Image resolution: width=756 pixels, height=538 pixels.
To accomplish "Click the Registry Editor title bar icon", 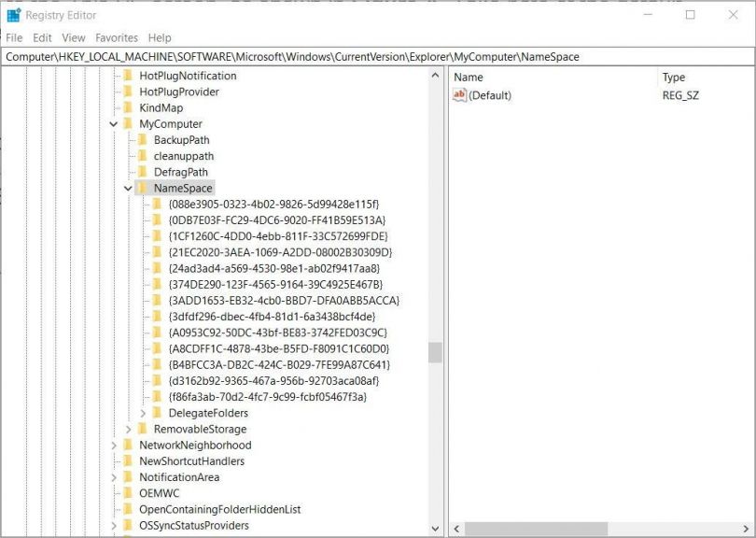I will [14, 15].
